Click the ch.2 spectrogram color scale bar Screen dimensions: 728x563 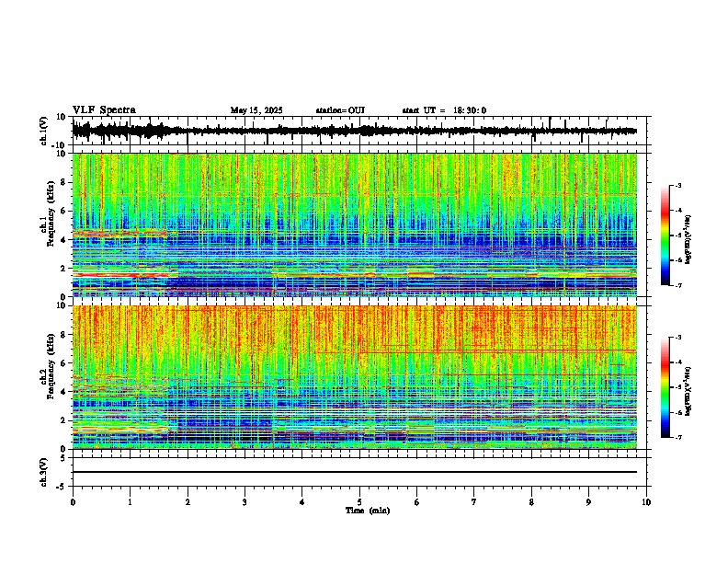665,387
